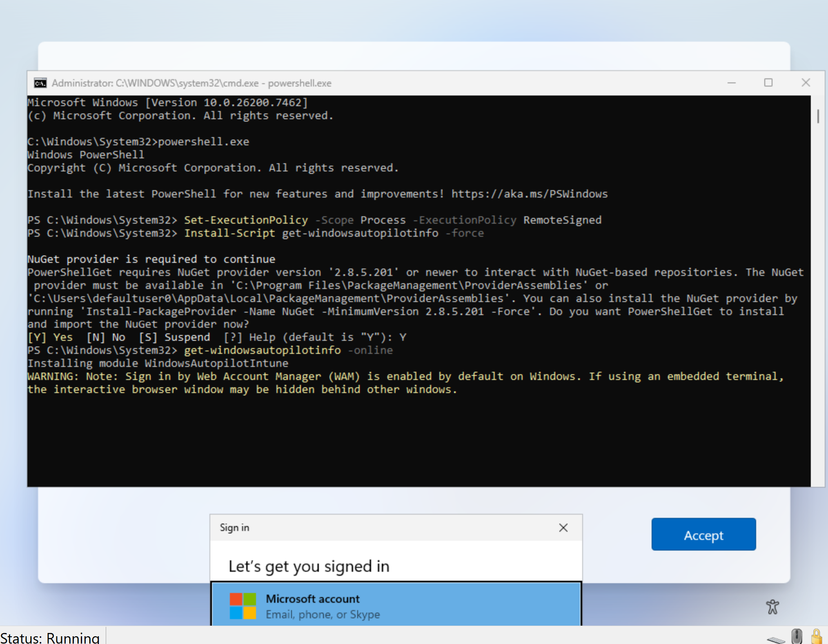Close the Sign in dialog
The height and width of the screenshot is (644, 828).
click(563, 528)
